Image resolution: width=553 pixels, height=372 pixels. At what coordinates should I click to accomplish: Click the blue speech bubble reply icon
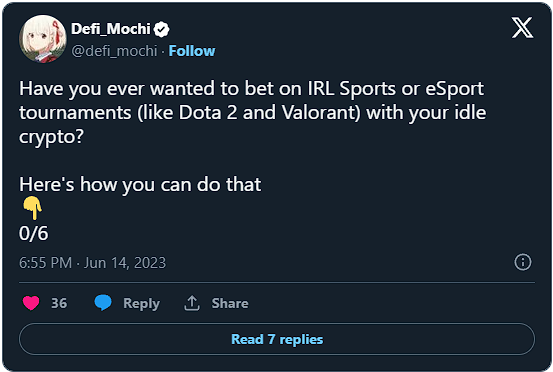pos(103,303)
